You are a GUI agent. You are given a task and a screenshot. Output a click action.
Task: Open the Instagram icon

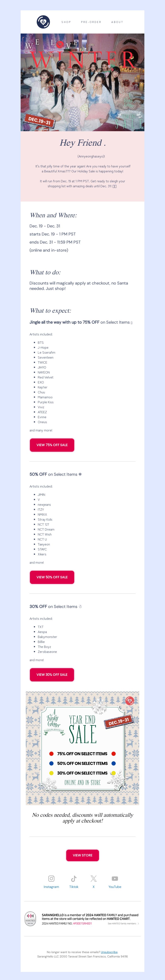pyautogui.click(x=51, y=878)
